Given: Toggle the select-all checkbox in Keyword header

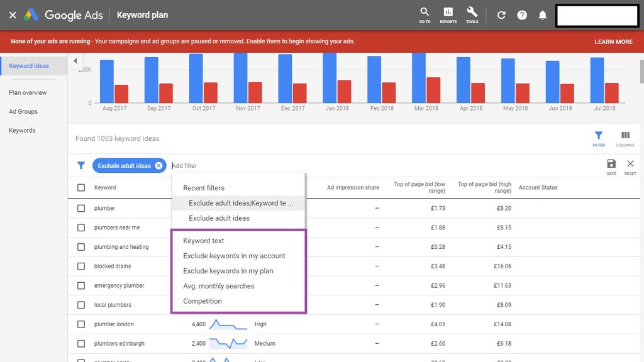Looking at the screenshot, I should tap(81, 188).
